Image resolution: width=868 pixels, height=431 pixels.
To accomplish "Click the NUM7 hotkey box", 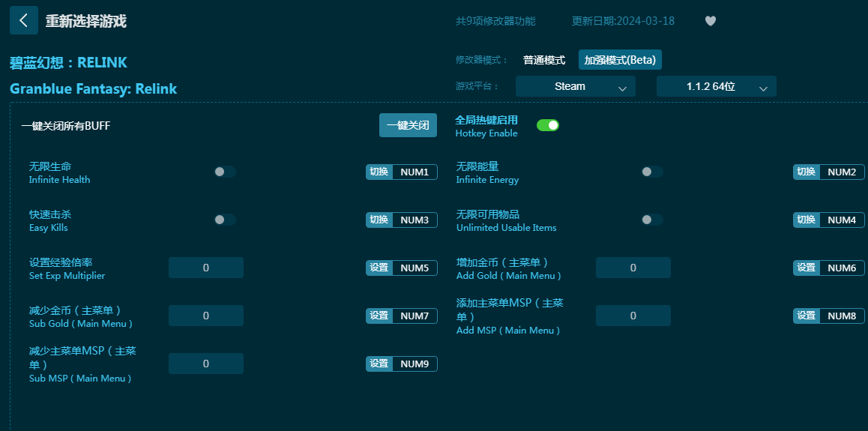I will point(415,316).
